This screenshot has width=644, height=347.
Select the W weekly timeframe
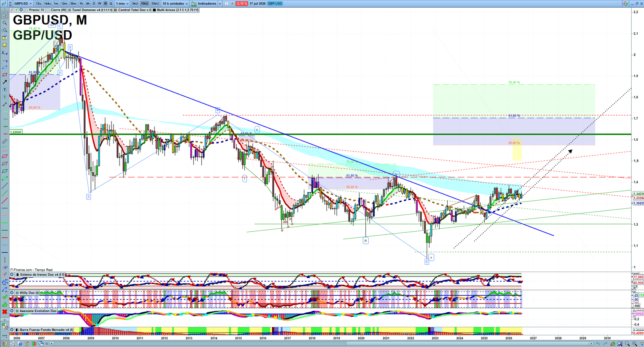(99, 3)
